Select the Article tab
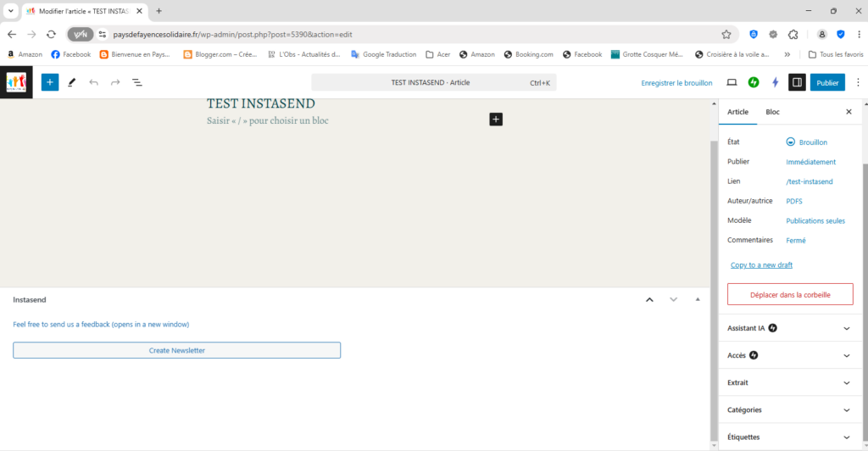868x451 pixels. pyautogui.click(x=737, y=112)
